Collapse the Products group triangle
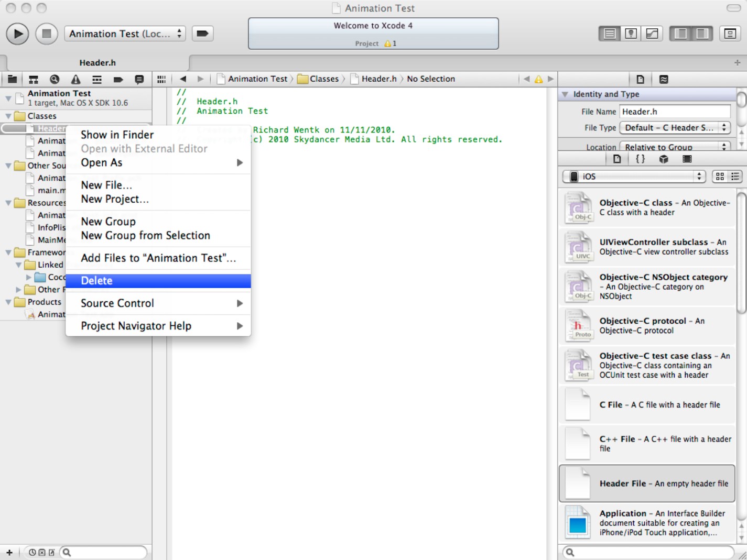The width and height of the screenshot is (747, 560). pos(8,302)
